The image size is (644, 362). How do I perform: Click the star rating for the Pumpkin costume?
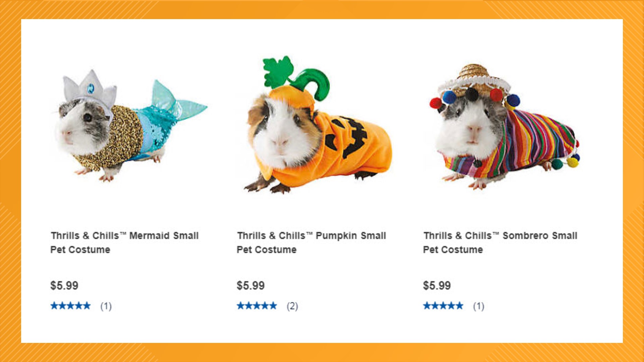[257, 305]
